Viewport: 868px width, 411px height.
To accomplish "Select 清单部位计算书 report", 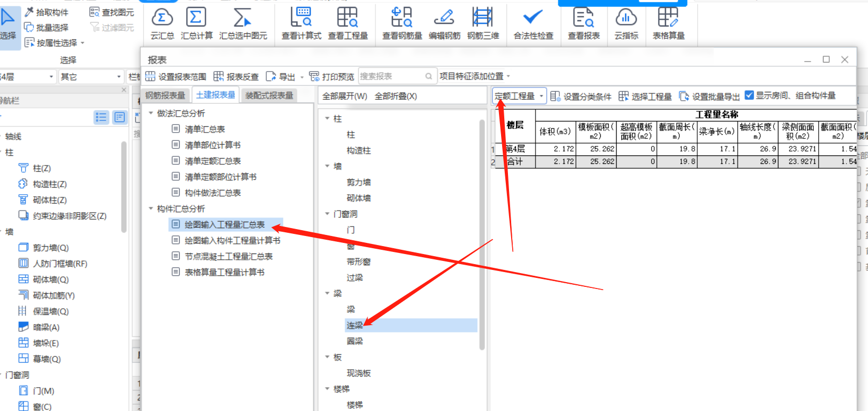I will (213, 145).
